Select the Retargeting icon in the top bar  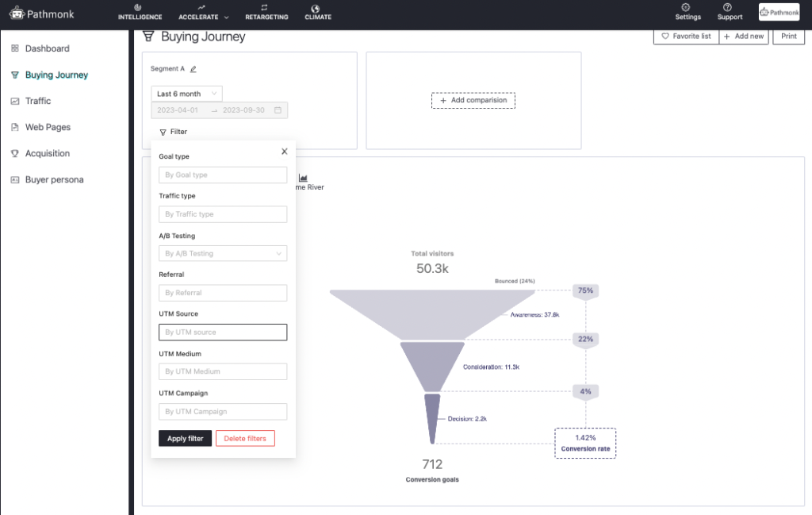[x=266, y=13]
